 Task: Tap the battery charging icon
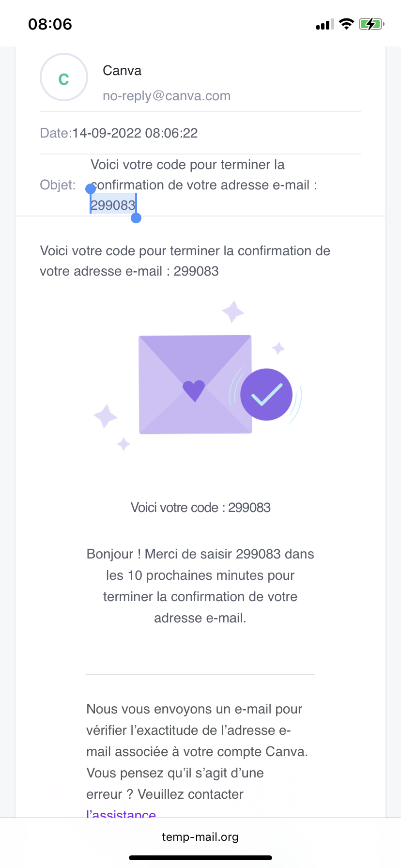(371, 24)
